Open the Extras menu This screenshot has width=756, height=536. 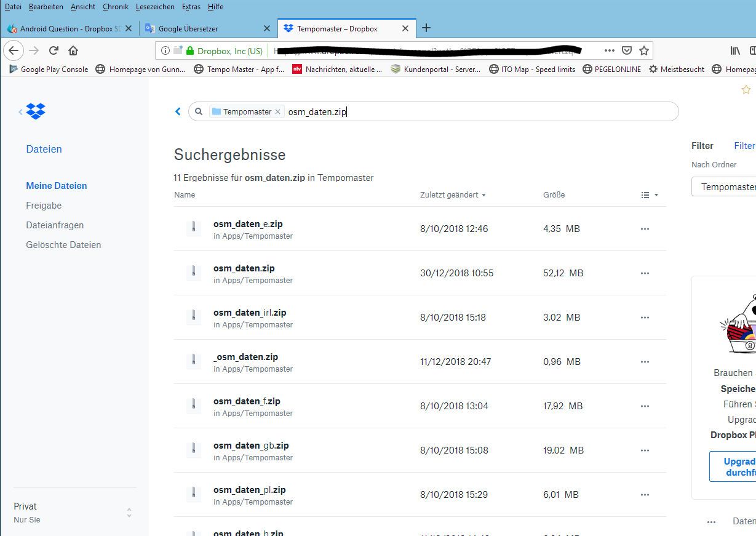(192, 7)
